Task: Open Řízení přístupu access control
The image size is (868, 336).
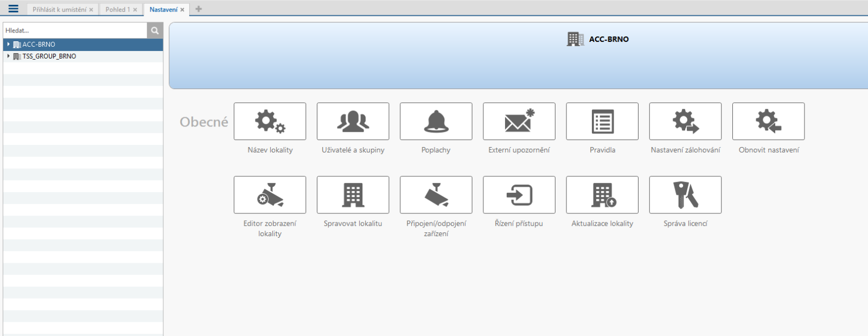Action: [519, 195]
